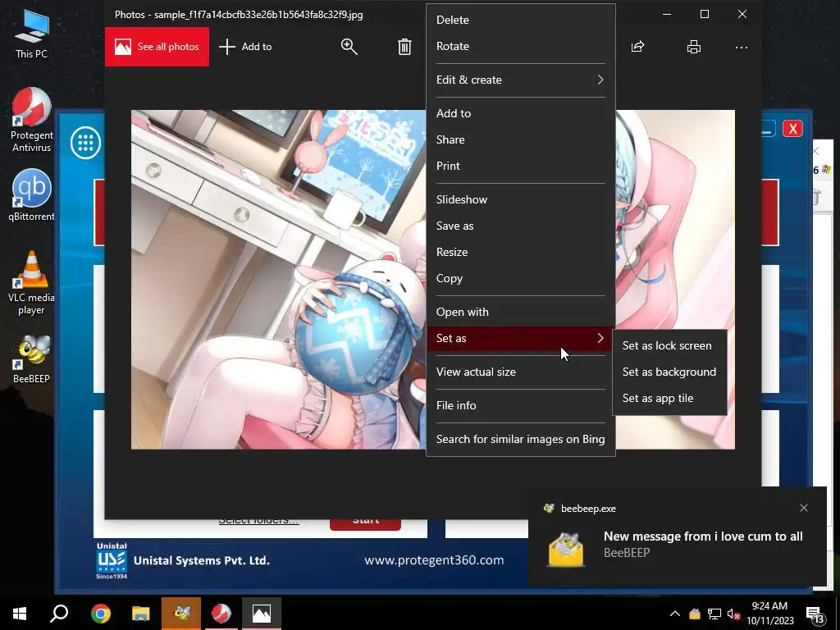
Task: Click the This PC desktop icon
Action: coord(32,34)
